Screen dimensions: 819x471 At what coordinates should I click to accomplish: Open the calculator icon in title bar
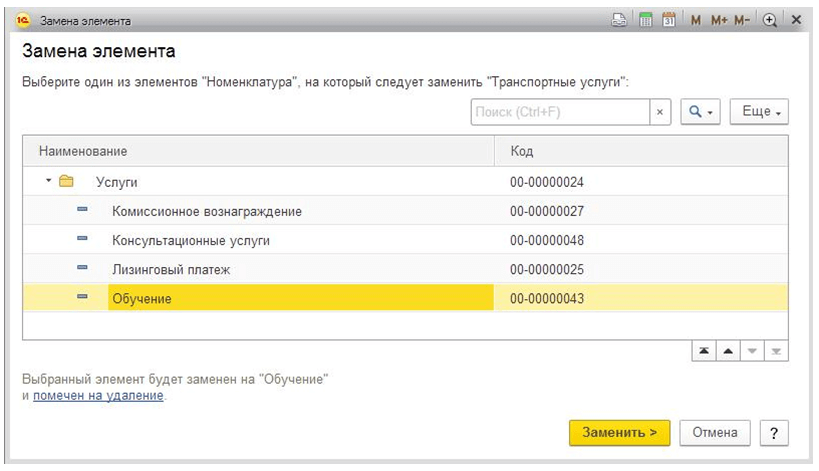point(646,20)
